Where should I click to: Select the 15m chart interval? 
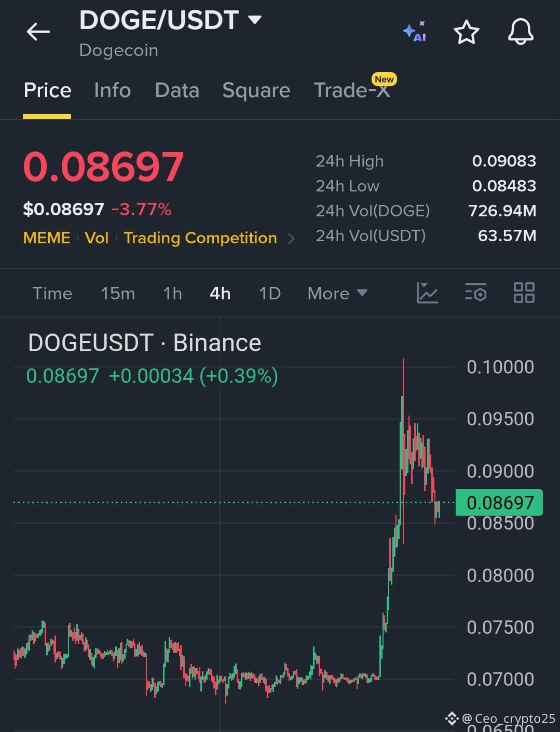tap(118, 293)
